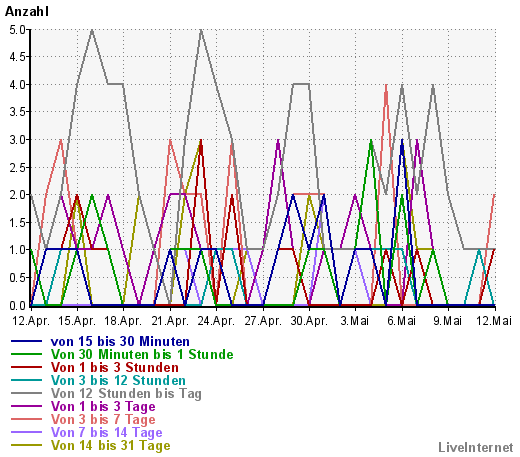
Task: Click the salmon legend line swatch
Action: 26,419
